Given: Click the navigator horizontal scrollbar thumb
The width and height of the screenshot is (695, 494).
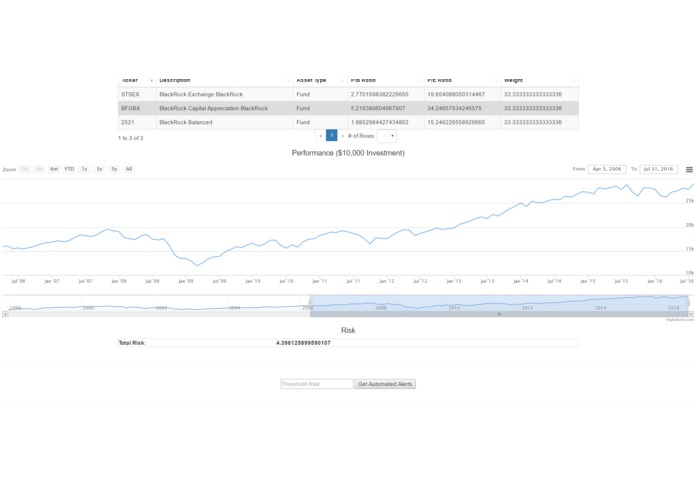Looking at the screenshot, I should tap(499, 314).
